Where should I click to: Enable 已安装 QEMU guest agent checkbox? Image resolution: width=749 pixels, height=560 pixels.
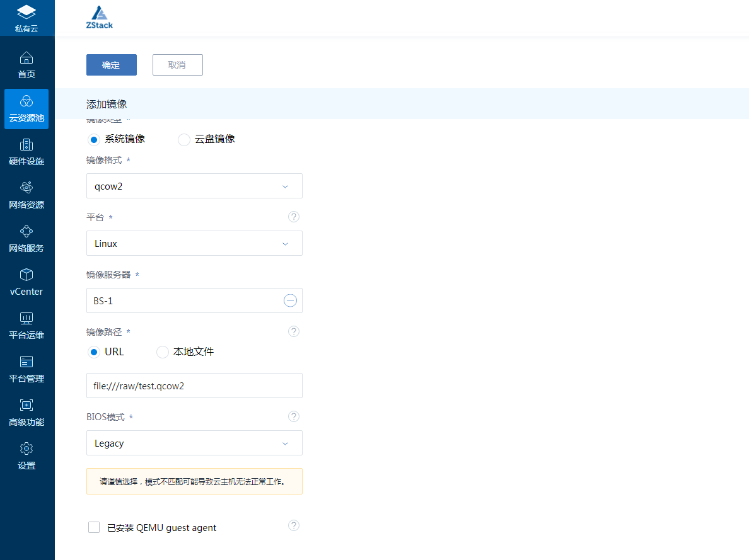click(94, 527)
